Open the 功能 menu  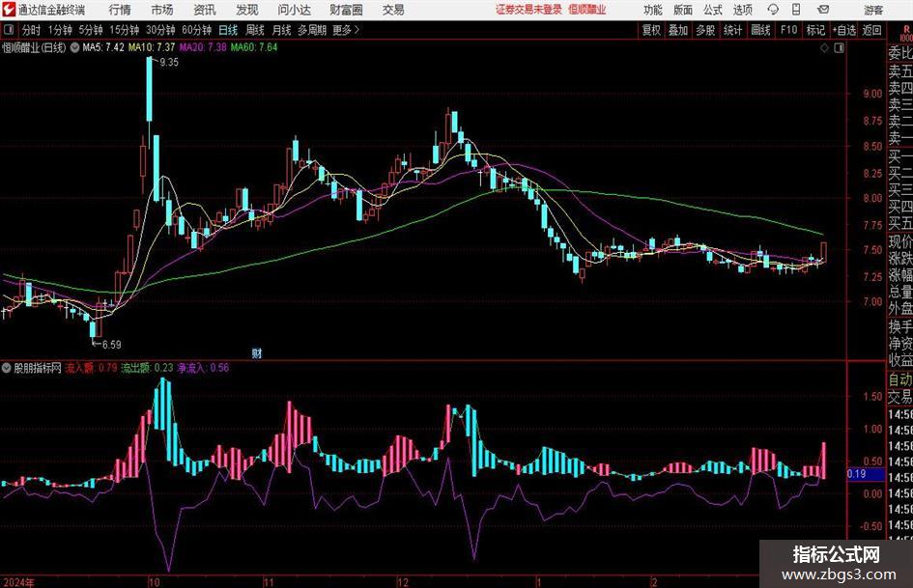pyautogui.click(x=653, y=10)
